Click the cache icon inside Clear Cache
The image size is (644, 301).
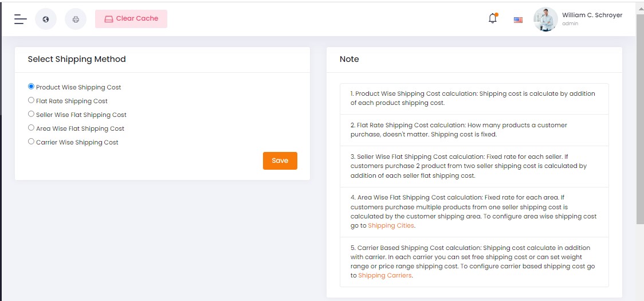[109, 19]
